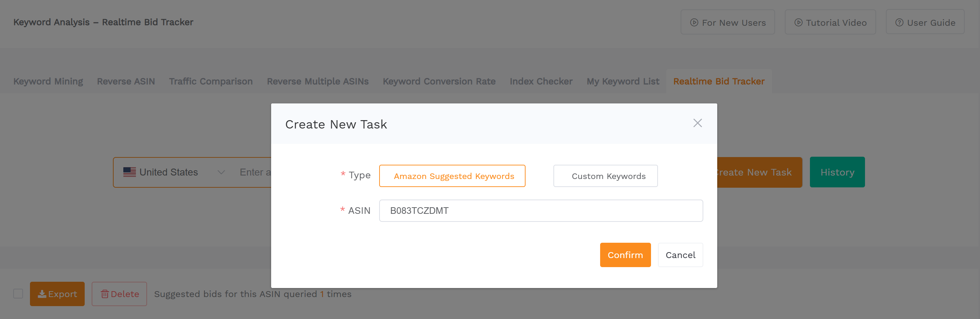Image resolution: width=980 pixels, height=319 pixels.
Task: Cancel the new task dialog
Action: coord(680,255)
